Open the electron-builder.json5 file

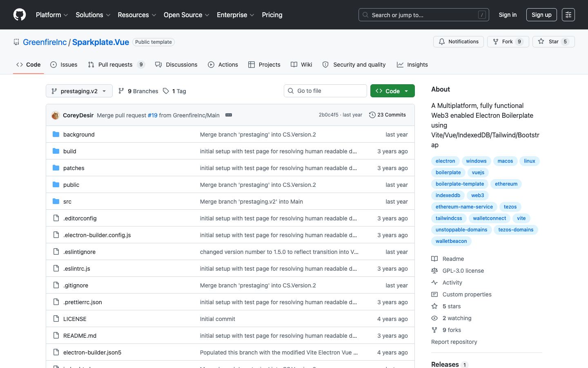pos(92,352)
